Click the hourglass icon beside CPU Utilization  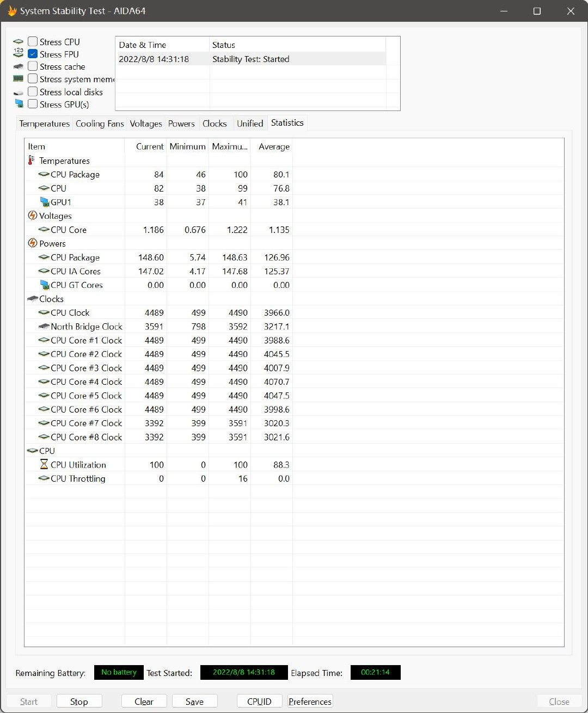point(44,464)
